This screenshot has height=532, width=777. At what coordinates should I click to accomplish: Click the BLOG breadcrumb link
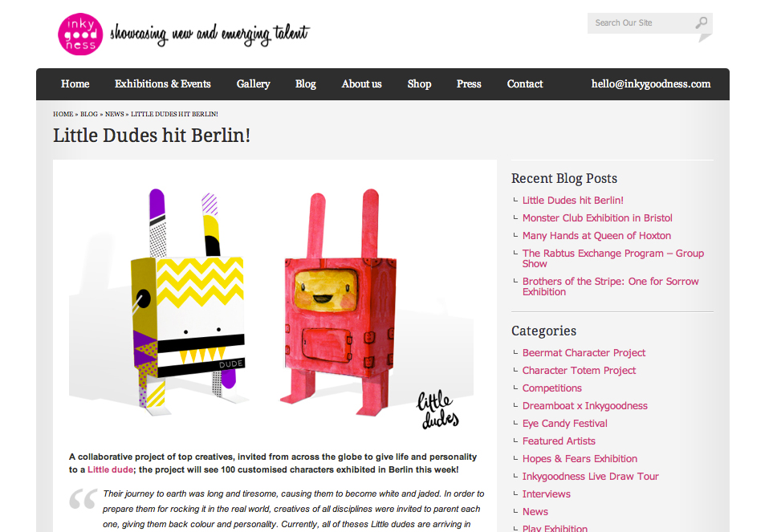pyautogui.click(x=89, y=114)
